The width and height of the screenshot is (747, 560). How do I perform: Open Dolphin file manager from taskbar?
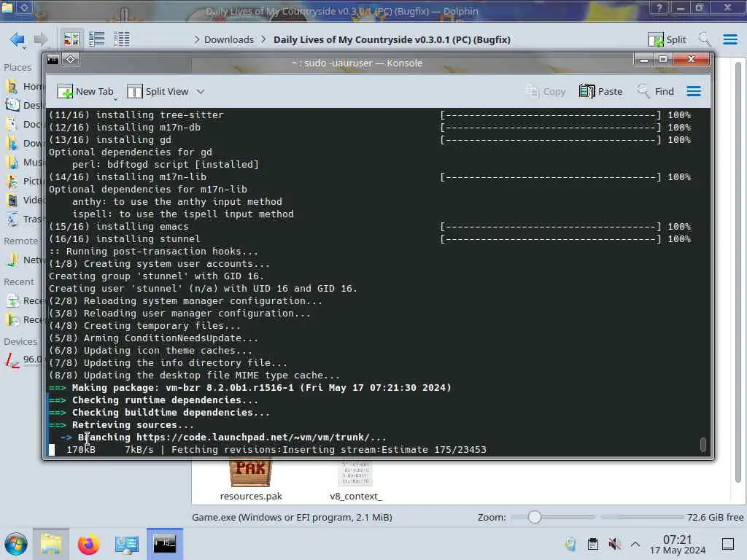pyautogui.click(x=51, y=544)
